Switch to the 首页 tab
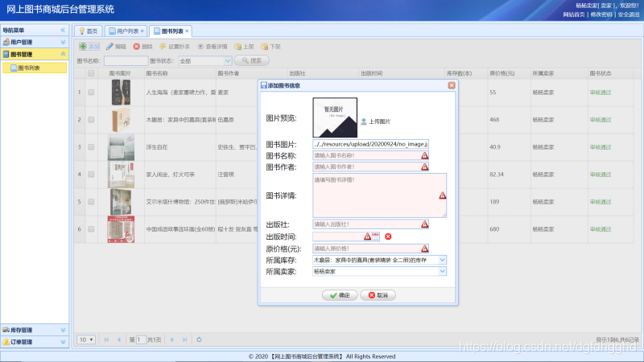The width and height of the screenshot is (644, 362). click(x=89, y=31)
